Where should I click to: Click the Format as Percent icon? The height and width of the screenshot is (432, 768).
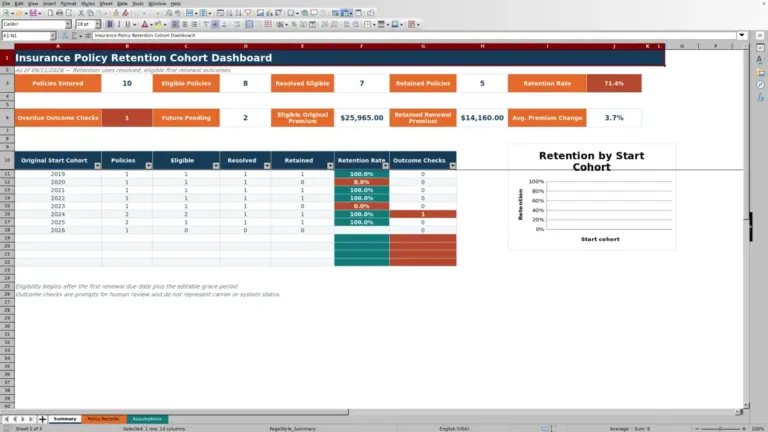(x=294, y=24)
